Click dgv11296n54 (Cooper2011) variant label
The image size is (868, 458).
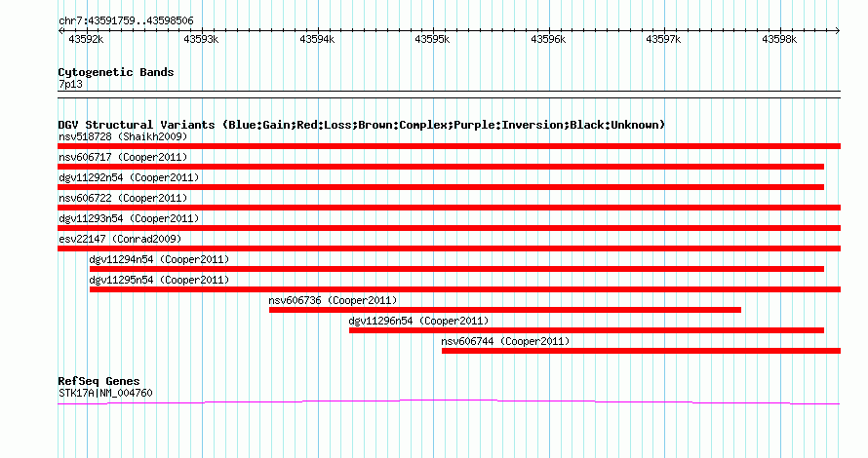(418, 321)
